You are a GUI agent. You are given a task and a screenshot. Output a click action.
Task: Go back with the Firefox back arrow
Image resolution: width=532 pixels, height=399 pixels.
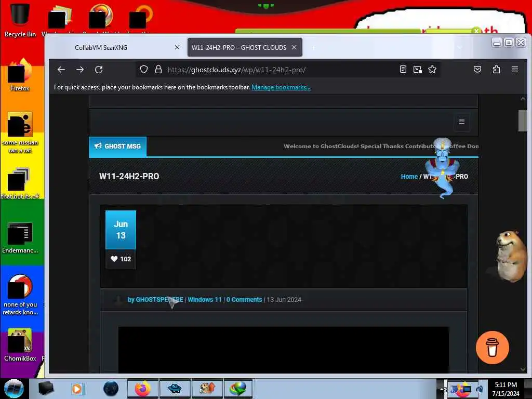(x=61, y=70)
